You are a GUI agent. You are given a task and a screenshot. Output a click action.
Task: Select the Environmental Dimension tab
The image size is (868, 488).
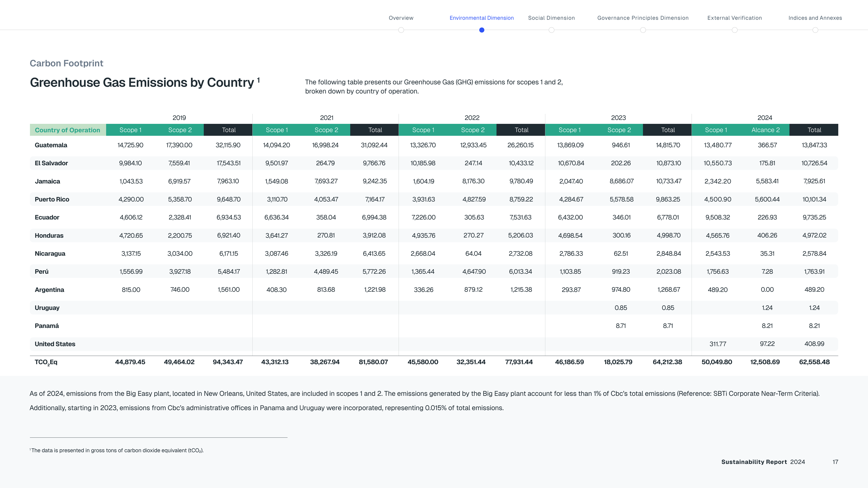482,18
